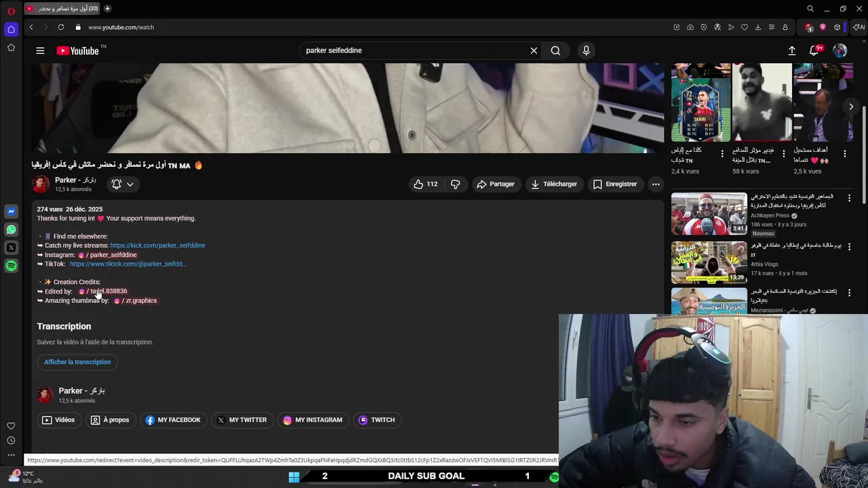Save video with Enregistrer button
Viewport: 868px width, 488px height.
tap(615, 184)
